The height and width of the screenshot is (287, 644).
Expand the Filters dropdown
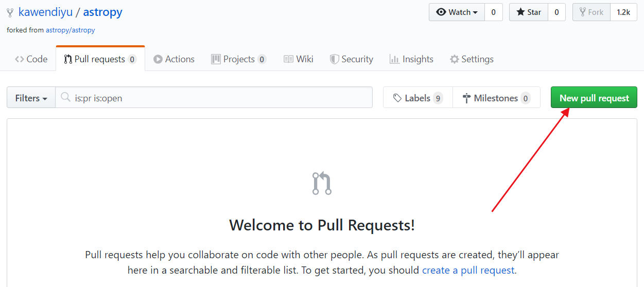point(31,98)
